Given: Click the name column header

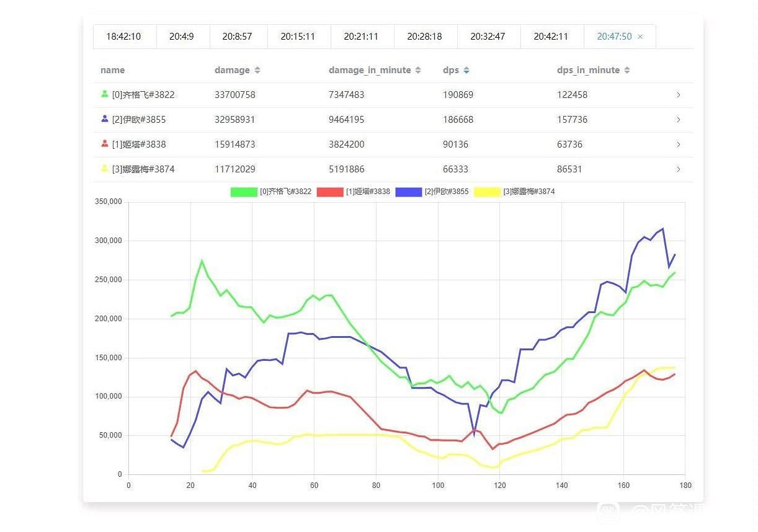Looking at the screenshot, I should 112,70.
